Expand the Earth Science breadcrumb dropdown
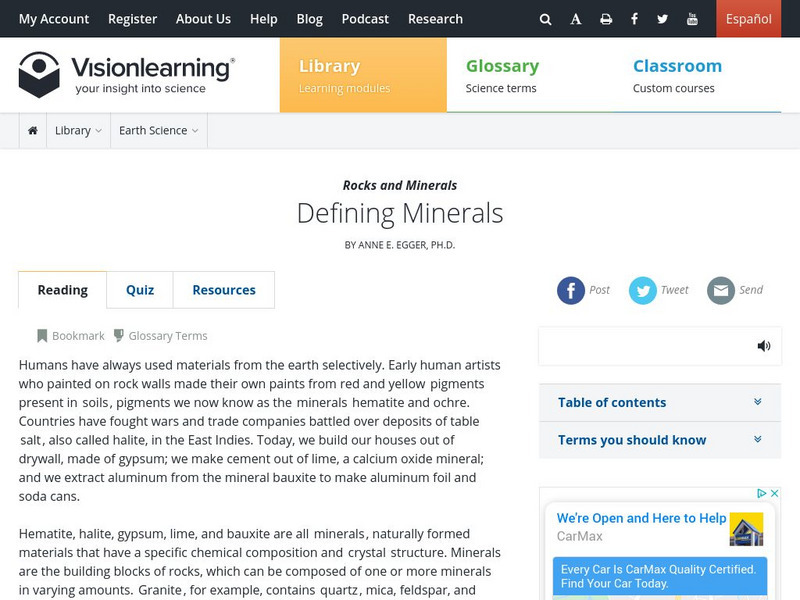This screenshot has height=600, width=800. [x=159, y=131]
